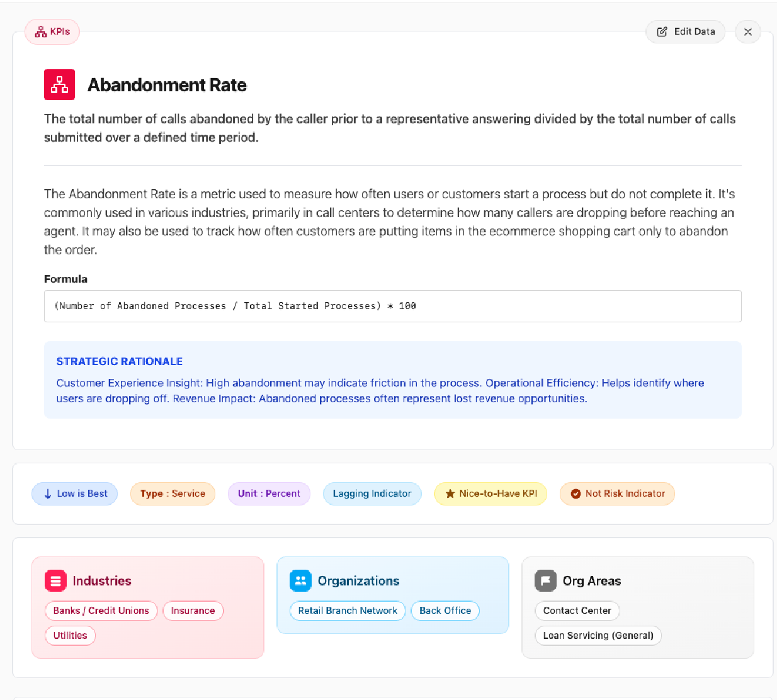Open the Retail Branch Network organization tag
Image resolution: width=777 pixels, height=700 pixels.
348,611
